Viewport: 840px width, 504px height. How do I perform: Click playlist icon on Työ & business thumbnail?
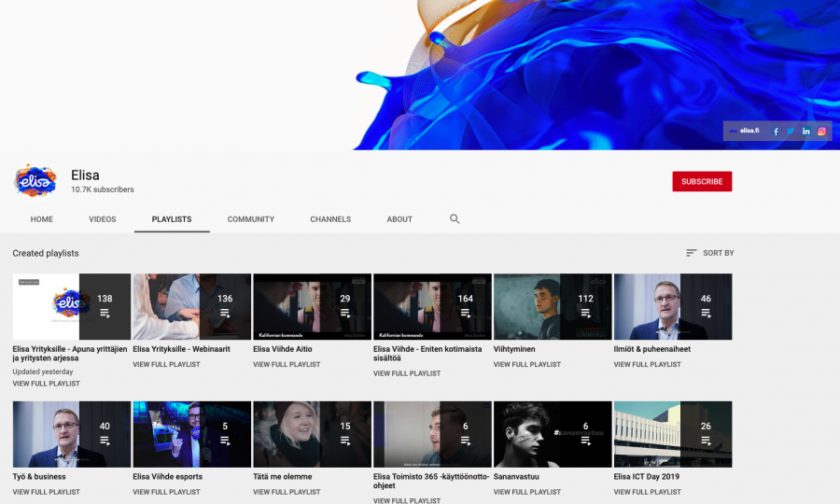(x=105, y=441)
